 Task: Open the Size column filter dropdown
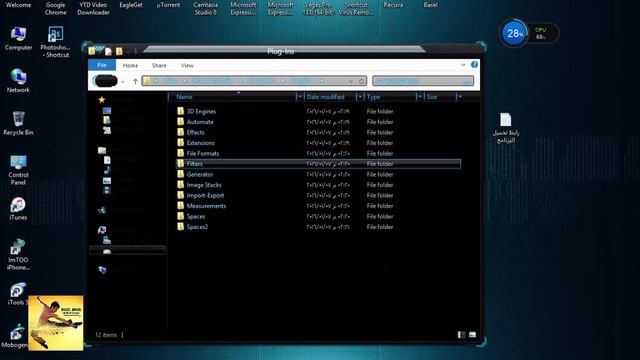pyautogui.click(x=460, y=97)
